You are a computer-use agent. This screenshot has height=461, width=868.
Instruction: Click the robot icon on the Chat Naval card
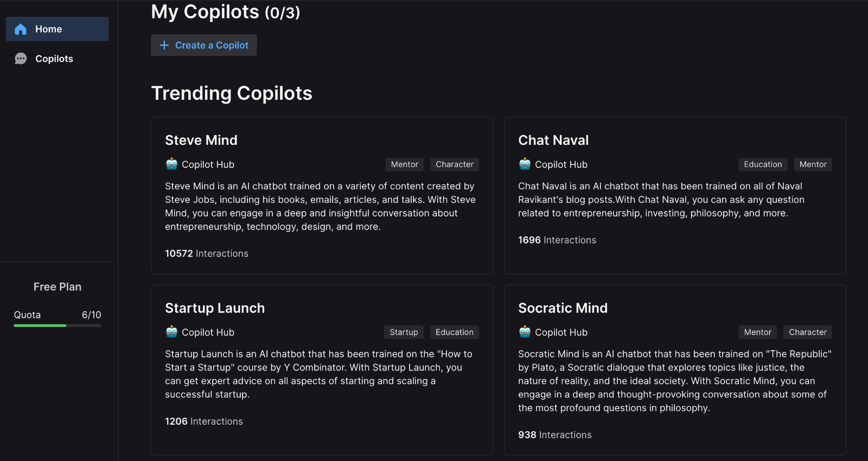[524, 164]
